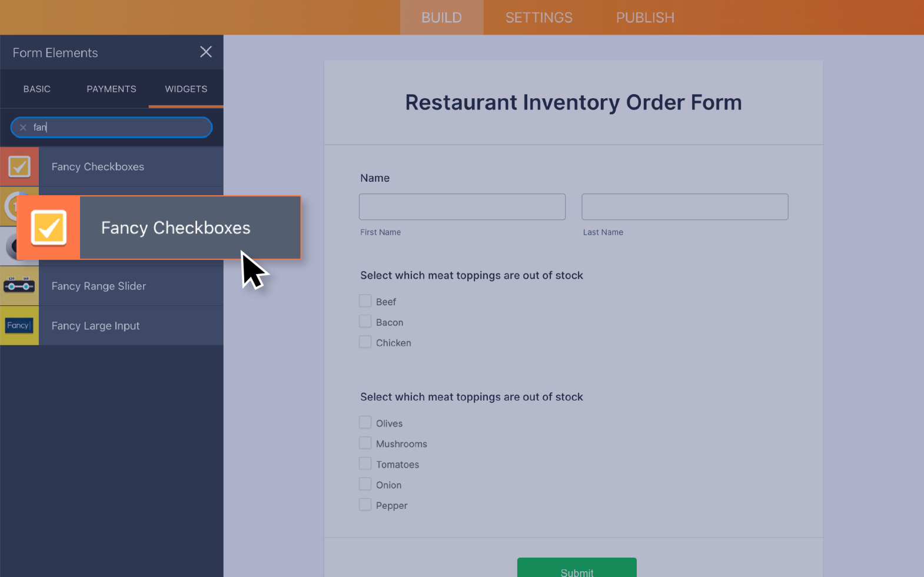Select the Olives checkbox
924x577 pixels.
[365, 423]
